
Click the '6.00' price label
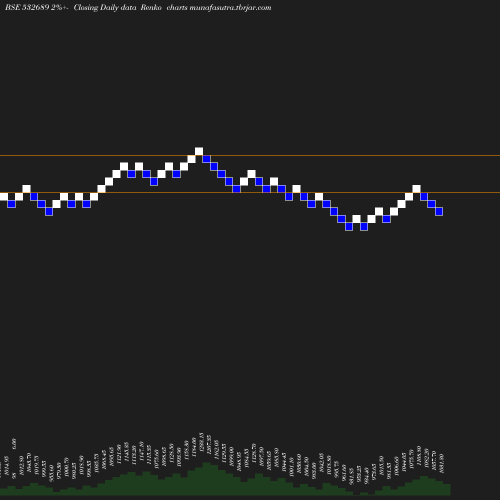(14, 444)
